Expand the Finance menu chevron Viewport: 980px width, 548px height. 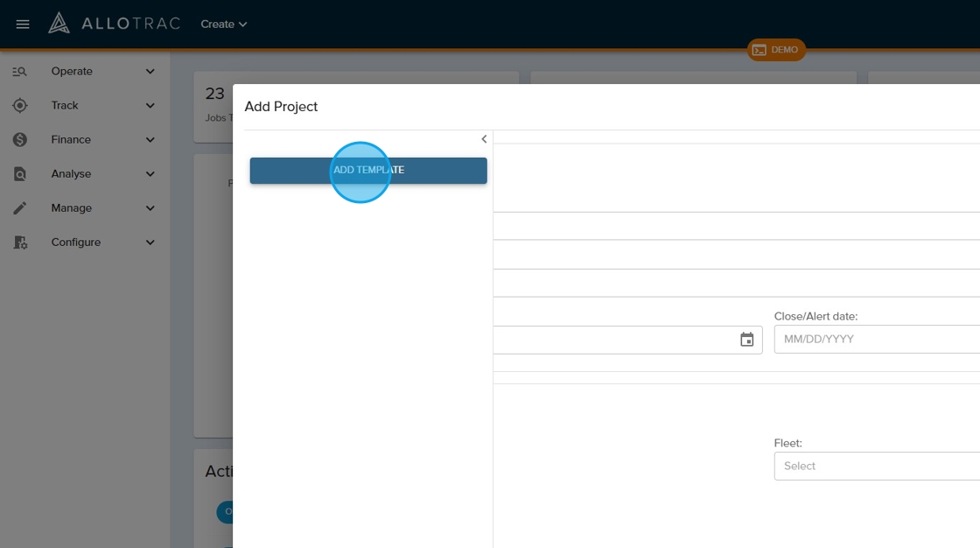point(150,140)
